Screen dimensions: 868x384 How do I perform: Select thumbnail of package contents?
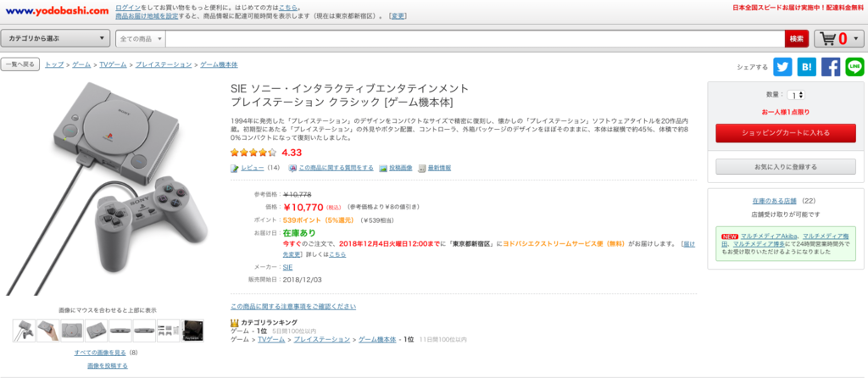[x=169, y=331]
